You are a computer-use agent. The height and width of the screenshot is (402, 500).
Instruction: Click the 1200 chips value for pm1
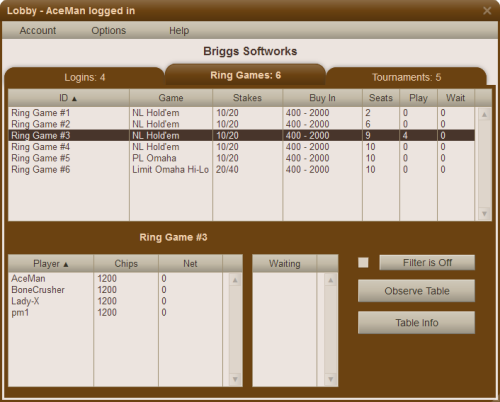(107, 312)
